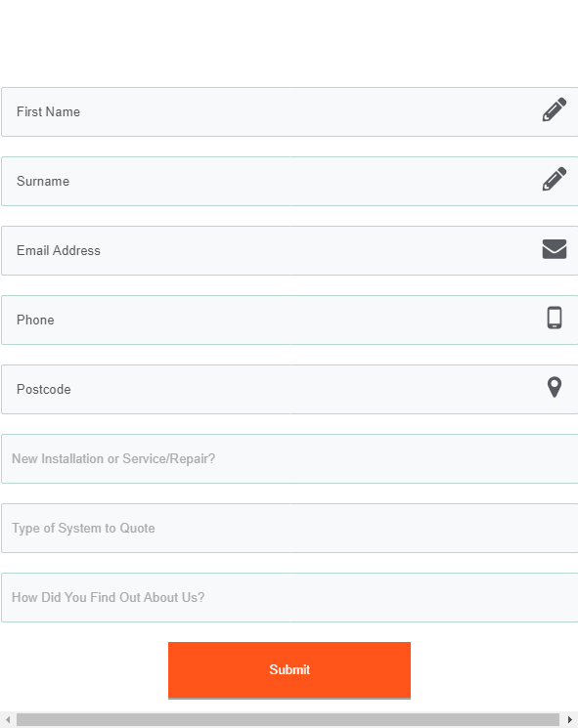The width and height of the screenshot is (578, 728).
Task: Click the mobile phone icon in Phone field
Action: 555,318
